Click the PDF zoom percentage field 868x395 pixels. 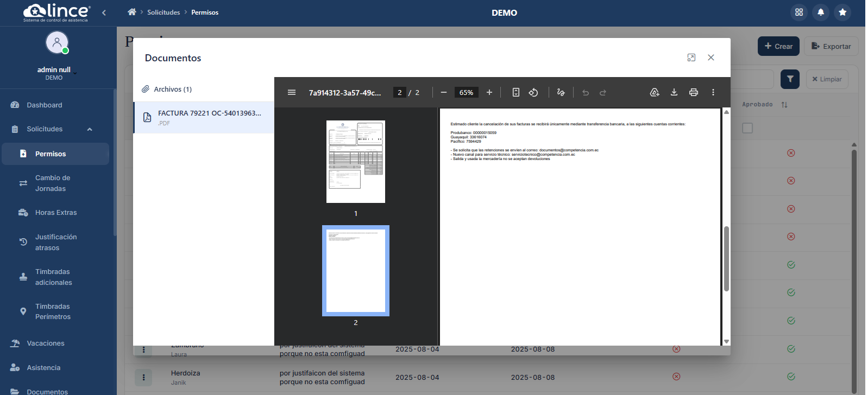pyautogui.click(x=466, y=92)
